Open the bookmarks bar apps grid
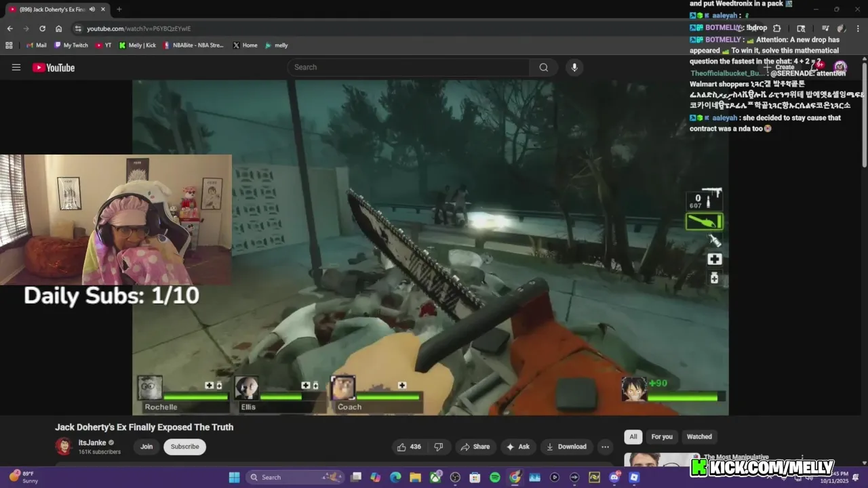The image size is (868, 488). 9,45
